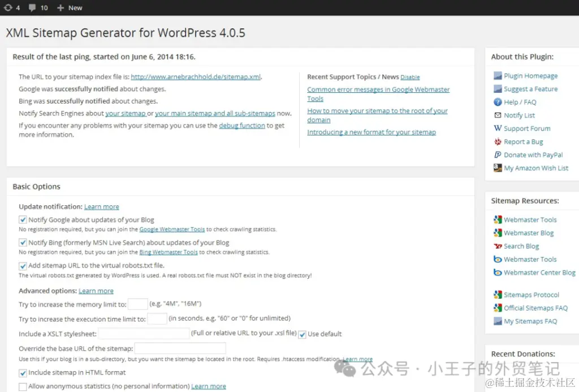Open My Amazon Wish List link text

point(536,168)
